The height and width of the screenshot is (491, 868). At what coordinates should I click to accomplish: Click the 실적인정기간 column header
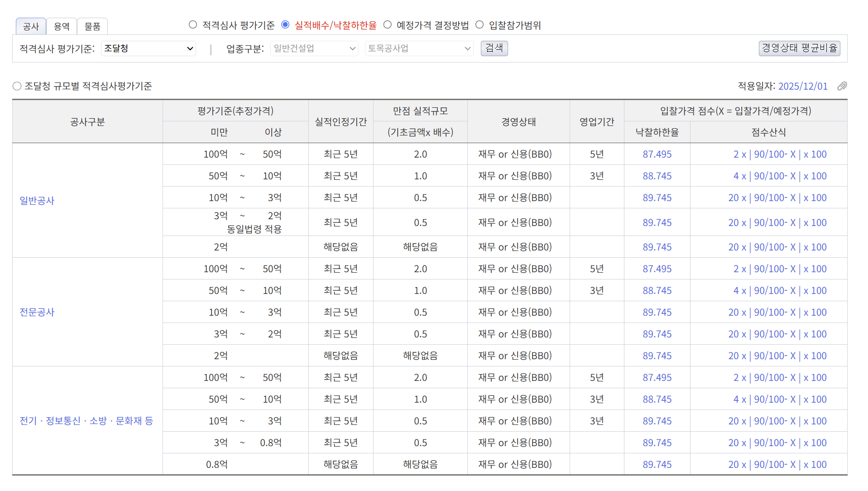341,122
